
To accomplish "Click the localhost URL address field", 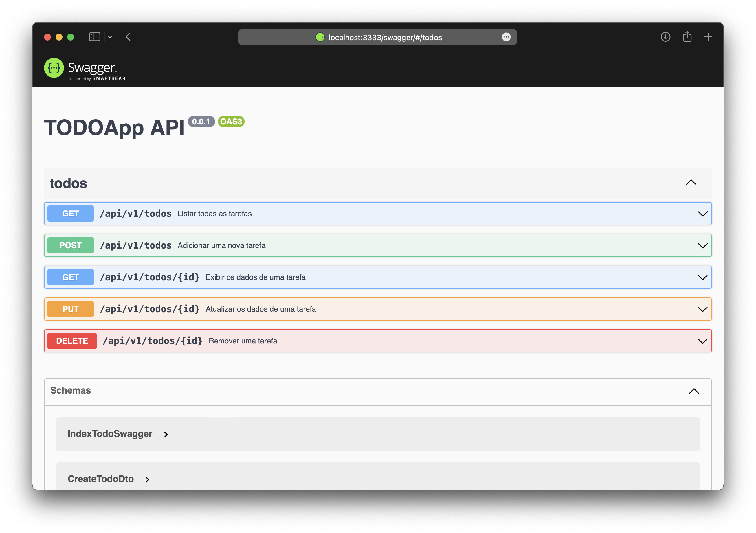I will (x=385, y=37).
